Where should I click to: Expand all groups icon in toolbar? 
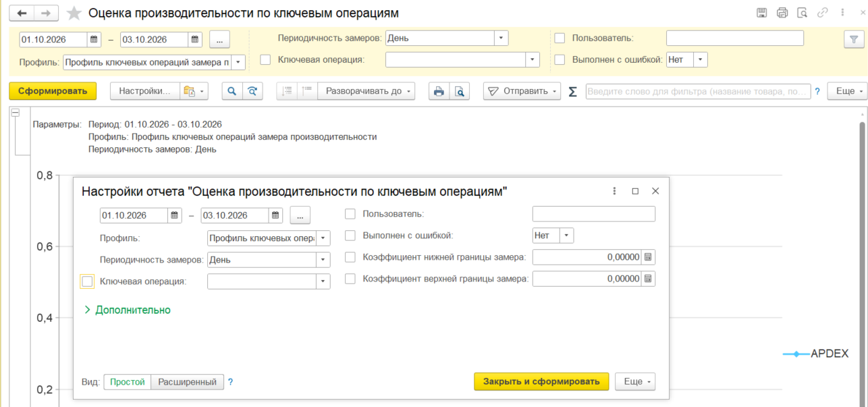click(x=307, y=91)
